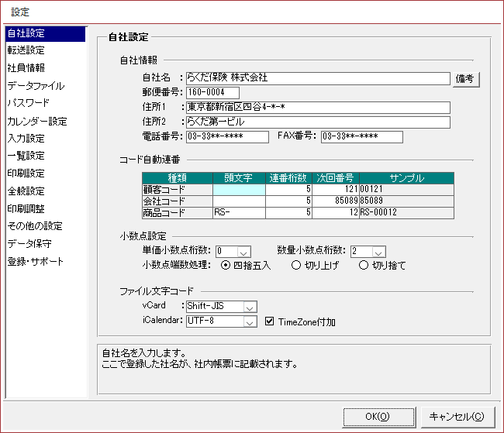Open 印刷設定 in the sidebar

click(x=26, y=174)
